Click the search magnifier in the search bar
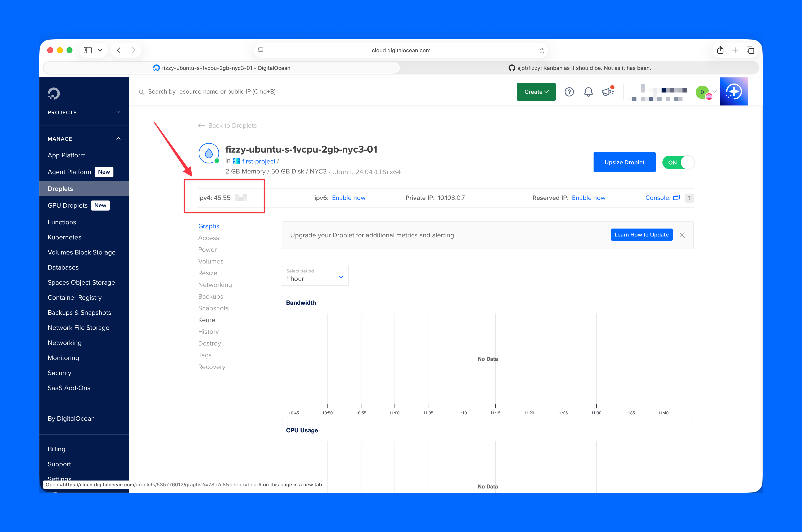802x532 pixels. [x=142, y=92]
